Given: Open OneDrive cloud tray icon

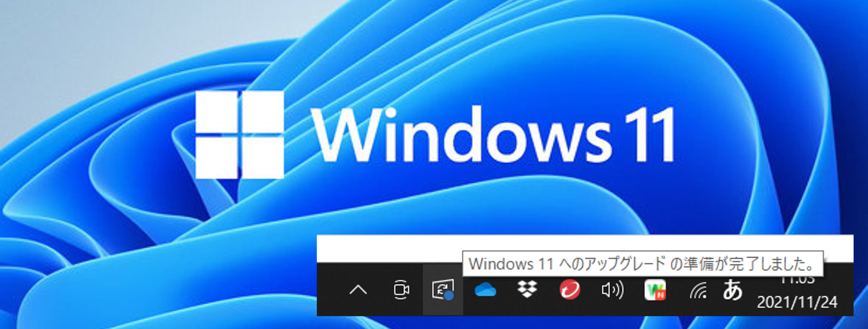Looking at the screenshot, I should 485,290.
